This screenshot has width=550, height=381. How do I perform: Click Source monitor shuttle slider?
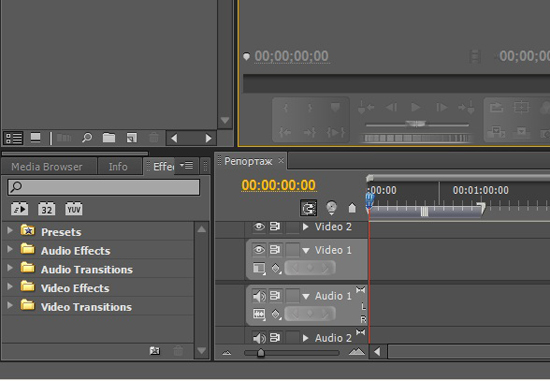pyautogui.click(x=416, y=124)
